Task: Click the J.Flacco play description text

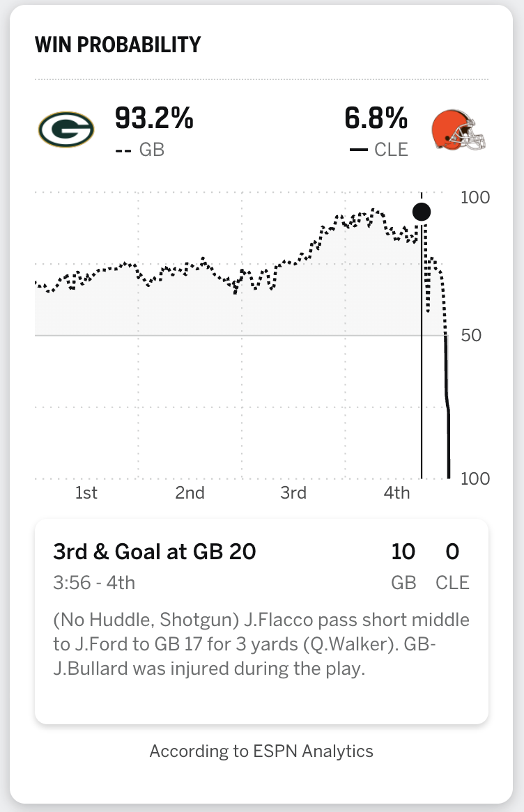Action: [x=261, y=643]
